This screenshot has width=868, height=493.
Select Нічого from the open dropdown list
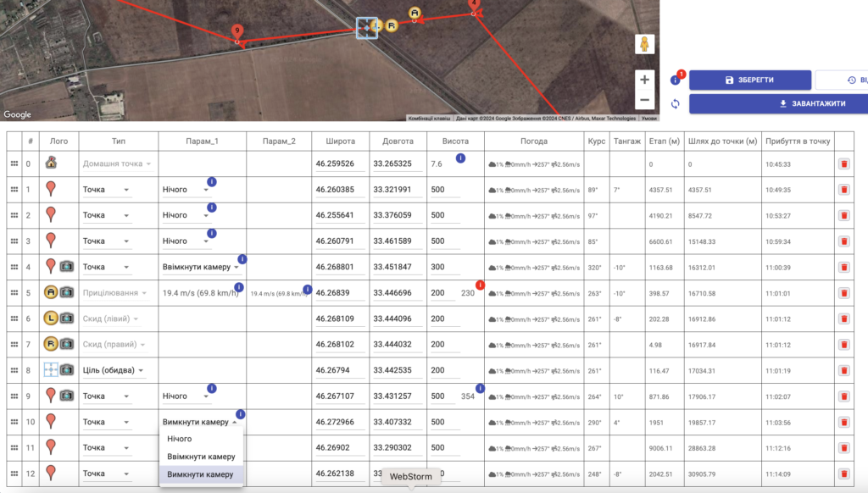[180, 439]
